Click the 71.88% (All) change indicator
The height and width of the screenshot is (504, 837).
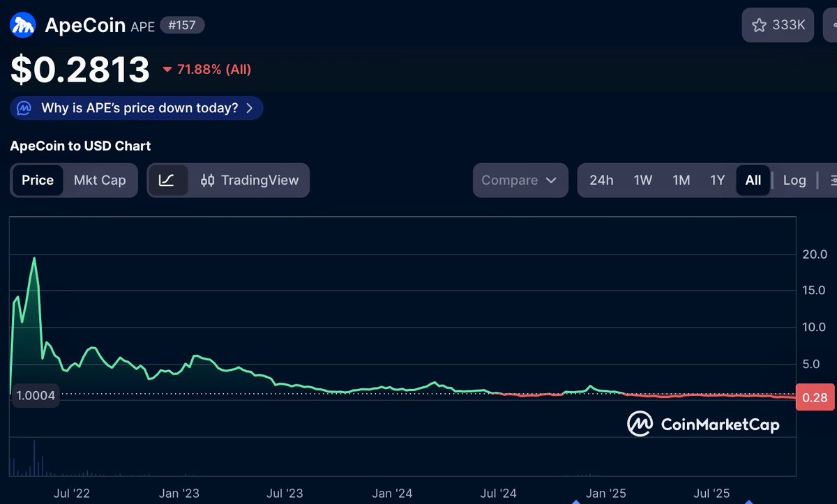(x=206, y=69)
